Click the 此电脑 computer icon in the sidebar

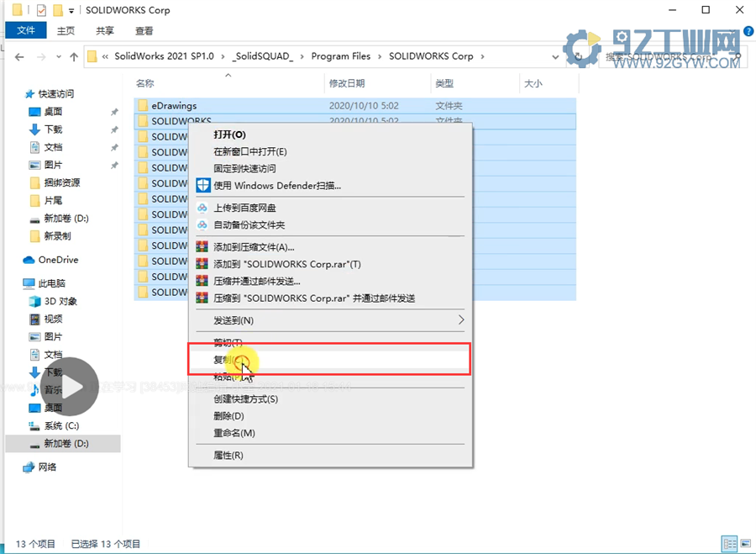point(29,283)
